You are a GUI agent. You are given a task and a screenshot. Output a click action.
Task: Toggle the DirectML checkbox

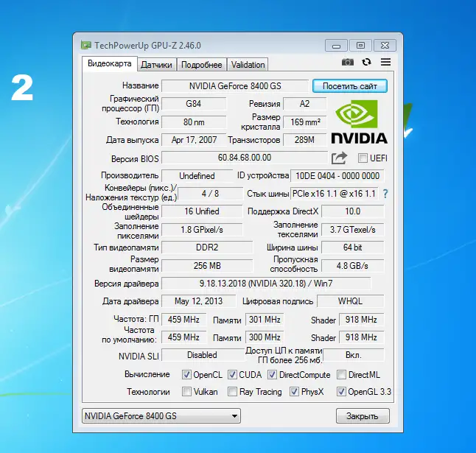[x=341, y=375]
